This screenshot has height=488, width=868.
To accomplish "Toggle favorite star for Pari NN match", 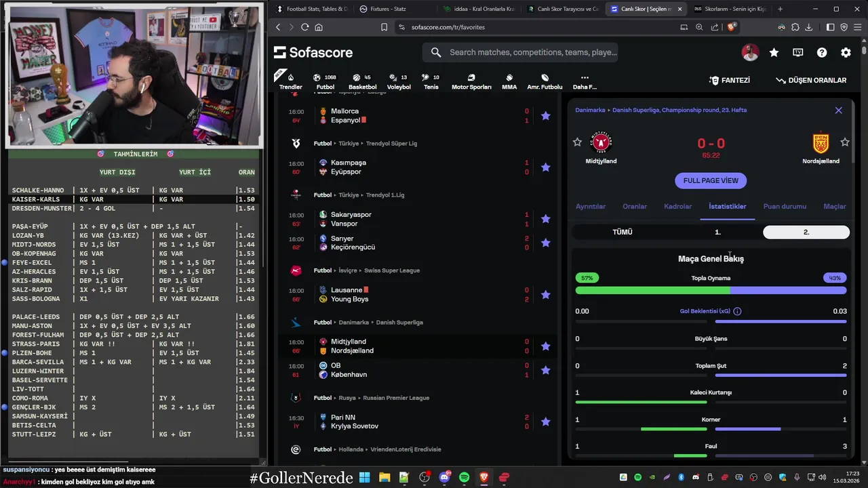I will pos(545,422).
